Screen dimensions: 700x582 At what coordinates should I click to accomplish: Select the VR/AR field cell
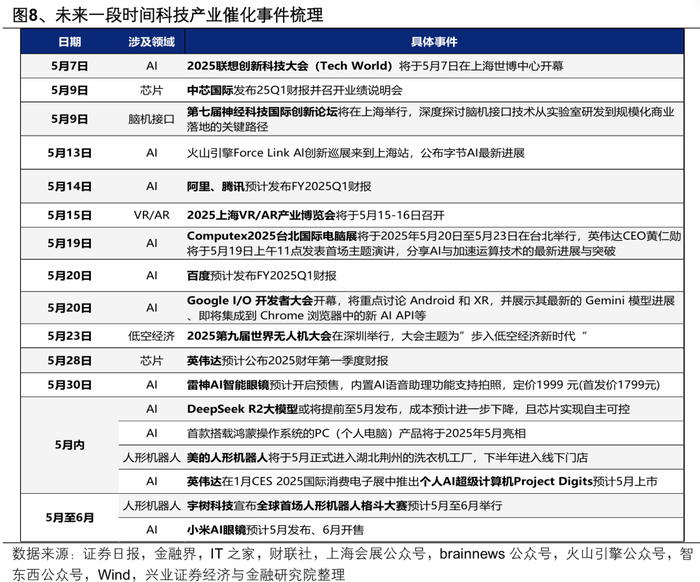tap(151, 215)
